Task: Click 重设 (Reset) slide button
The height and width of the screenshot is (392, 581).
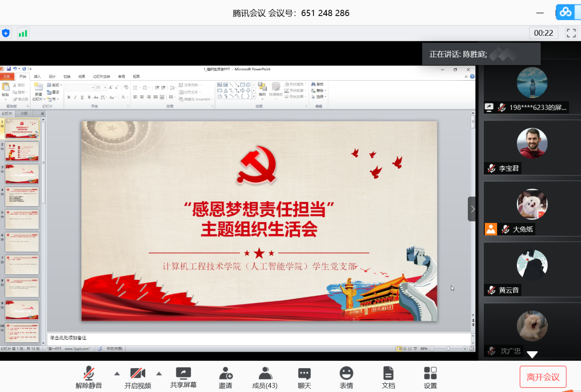Action: [x=53, y=92]
